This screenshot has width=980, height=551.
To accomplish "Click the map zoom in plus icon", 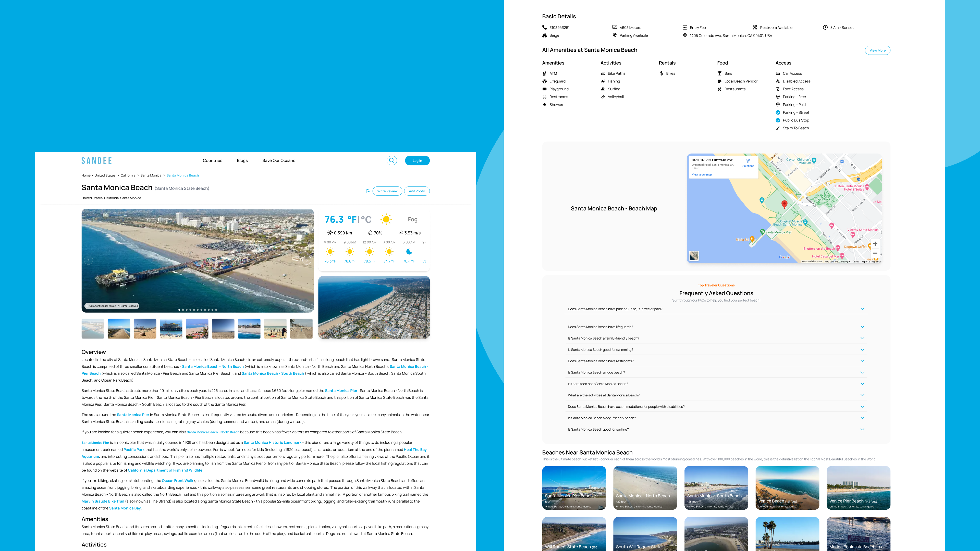I will pyautogui.click(x=875, y=244).
